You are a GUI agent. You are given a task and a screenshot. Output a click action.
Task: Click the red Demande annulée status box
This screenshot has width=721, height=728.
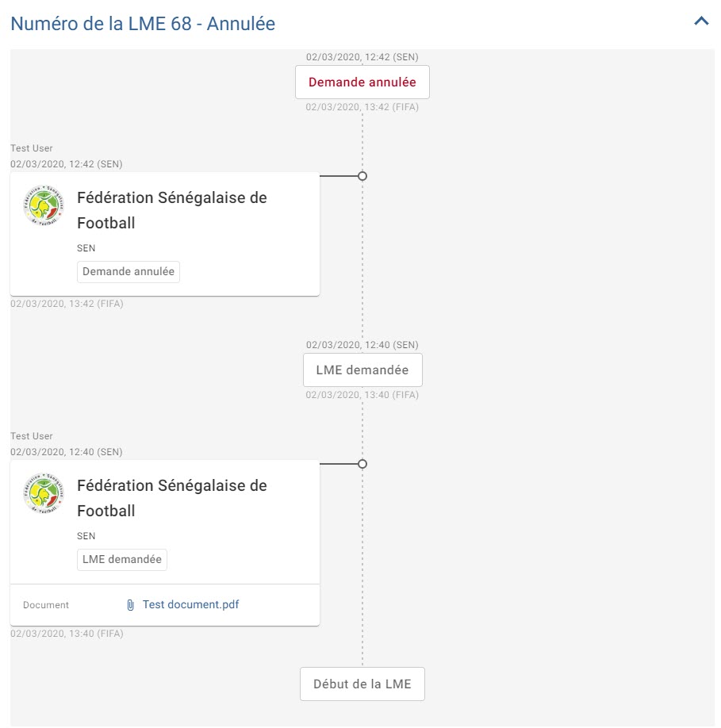click(x=362, y=82)
